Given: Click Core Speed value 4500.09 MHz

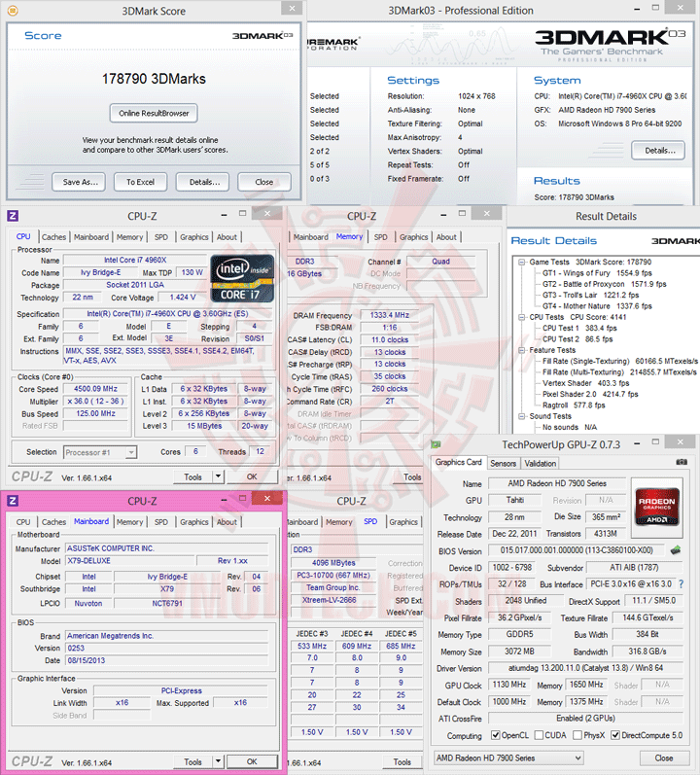Looking at the screenshot, I should coord(95,389).
